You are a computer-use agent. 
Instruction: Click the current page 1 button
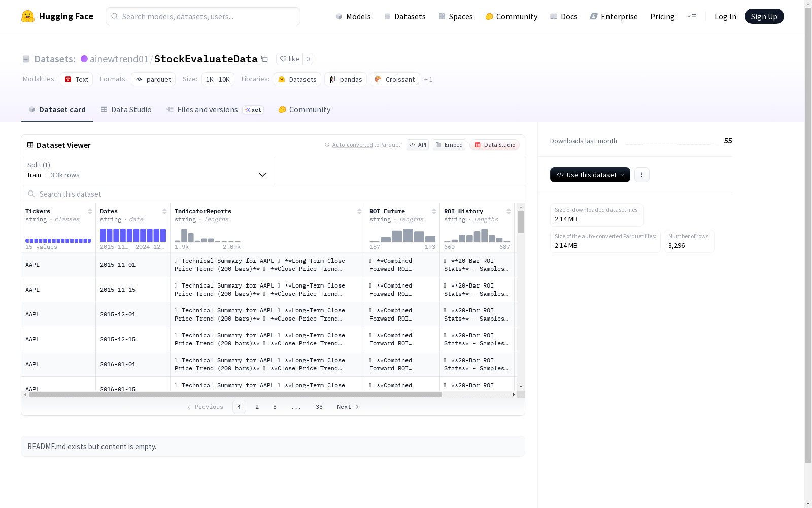[x=239, y=407]
